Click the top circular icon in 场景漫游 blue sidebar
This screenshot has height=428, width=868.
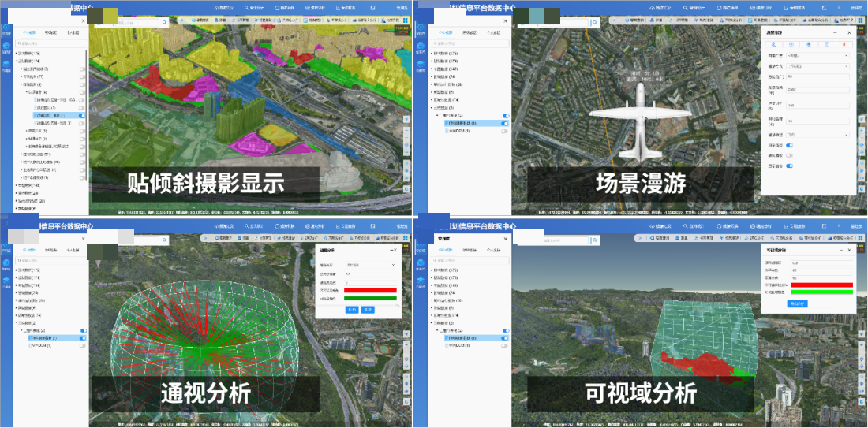click(420, 28)
